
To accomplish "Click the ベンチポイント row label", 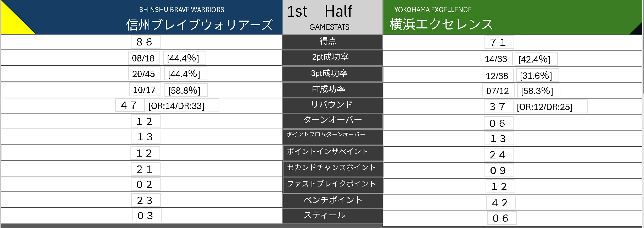I will click(x=333, y=200).
